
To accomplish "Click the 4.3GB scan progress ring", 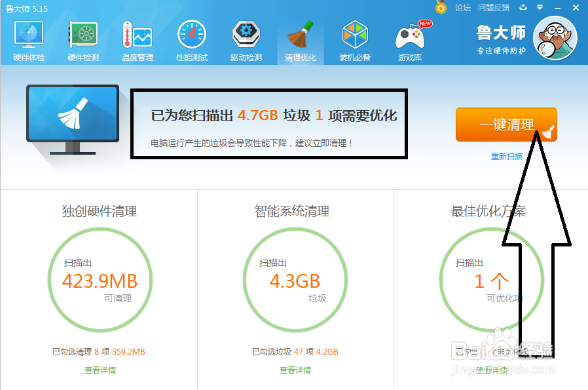I will pos(295,279).
